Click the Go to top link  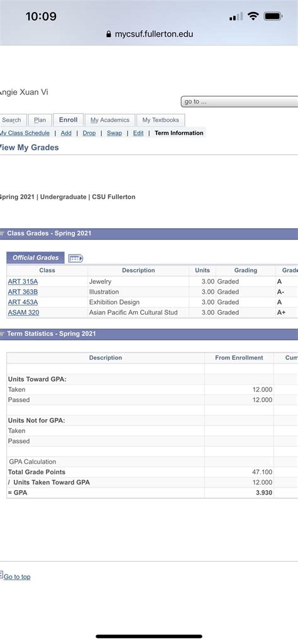(17, 577)
